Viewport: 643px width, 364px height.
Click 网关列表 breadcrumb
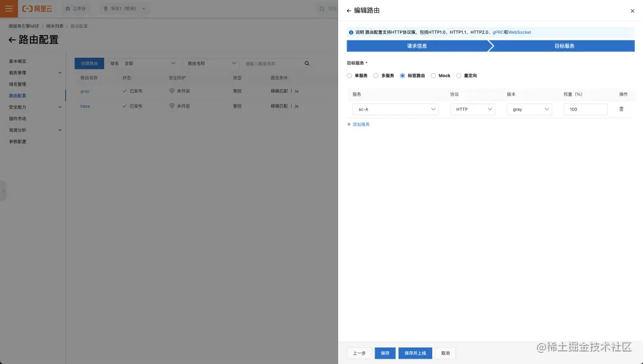coord(55,26)
